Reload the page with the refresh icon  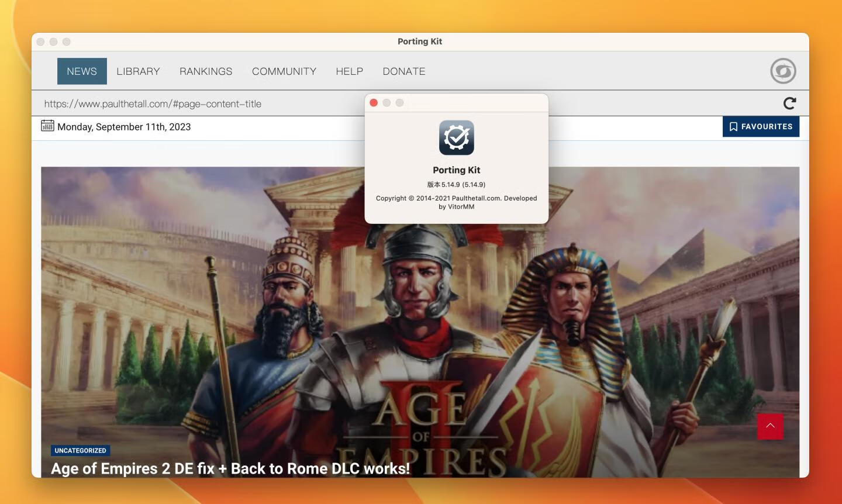pyautogui.click(x=789, y=103)
